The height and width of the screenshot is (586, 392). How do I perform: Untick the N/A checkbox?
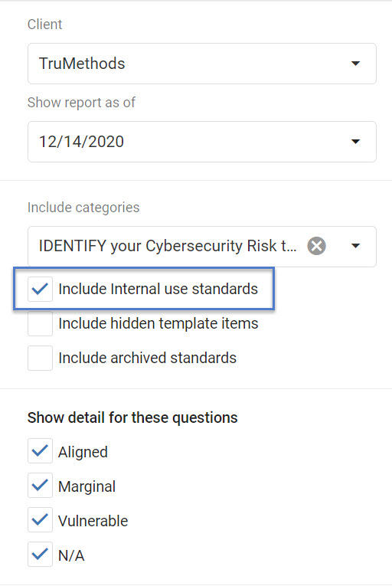[x=40, y=555]
